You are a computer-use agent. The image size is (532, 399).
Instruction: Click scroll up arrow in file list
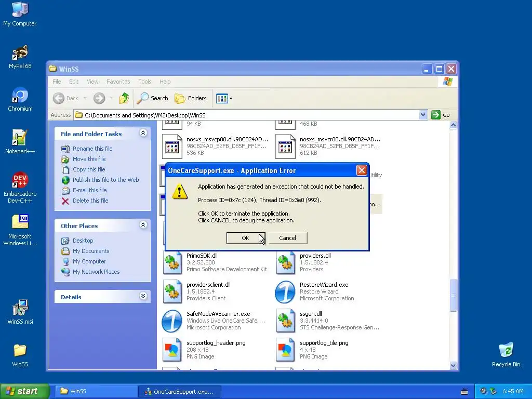pos(453,125)
